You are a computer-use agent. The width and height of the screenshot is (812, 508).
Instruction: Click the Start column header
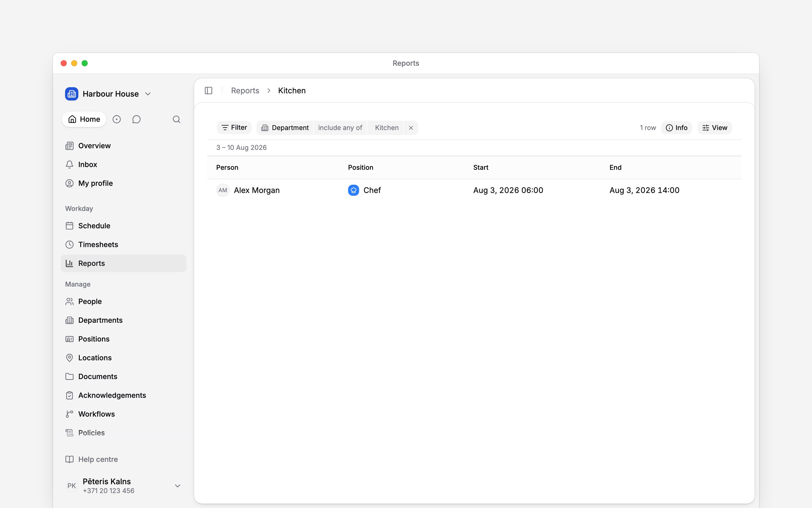tap(480, 167)
